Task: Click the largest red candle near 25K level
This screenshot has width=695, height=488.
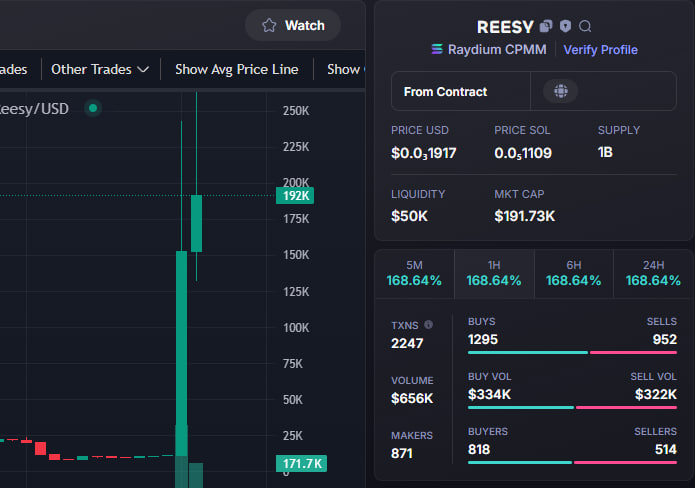Action: coord(40,448)
